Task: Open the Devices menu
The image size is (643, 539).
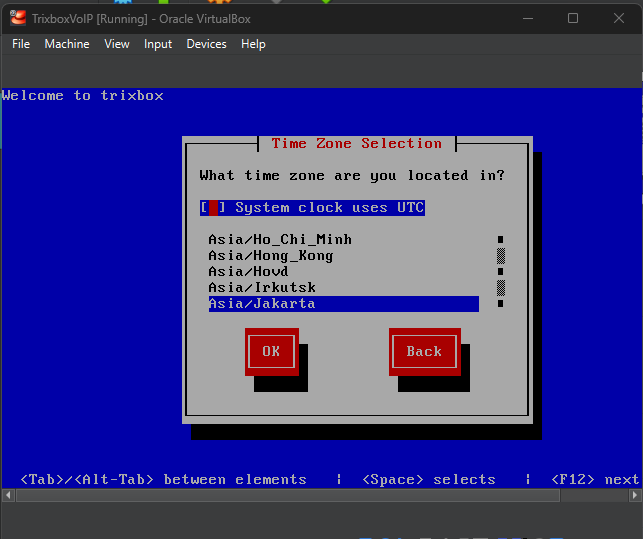Action: [x=206, y=44]
